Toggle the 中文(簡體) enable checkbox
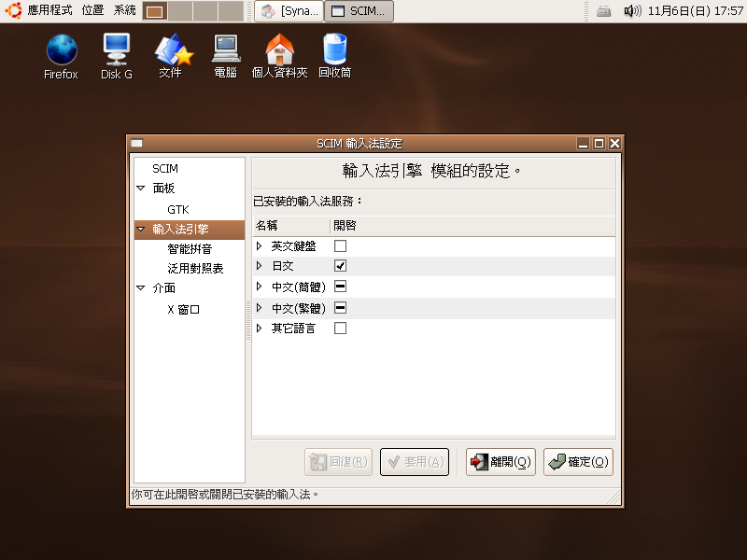The height and width of the screenshot is (560, 747). (x=340, y=287)
